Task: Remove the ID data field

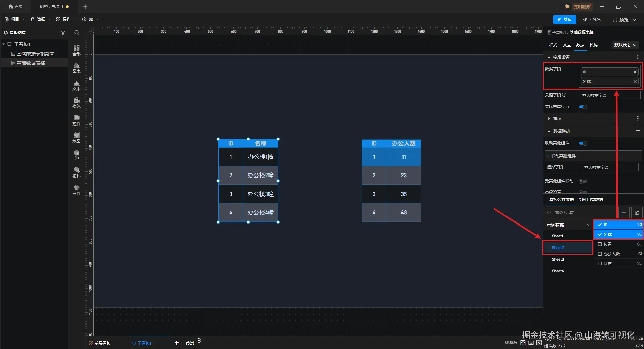Action: tap(635, 72)
